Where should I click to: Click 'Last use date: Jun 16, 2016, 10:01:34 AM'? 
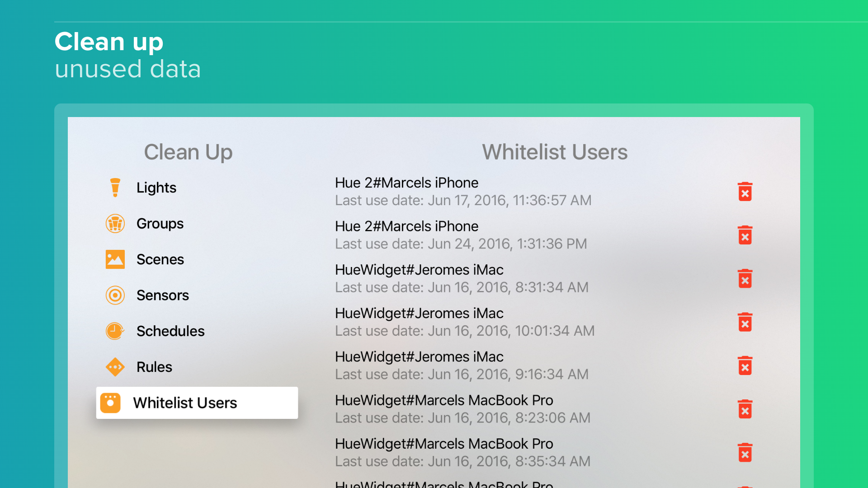[x=465, y=331]
